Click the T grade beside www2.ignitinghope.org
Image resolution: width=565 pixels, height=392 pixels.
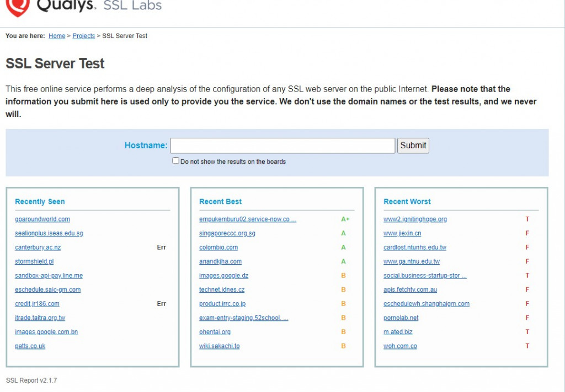(x=527, y=219)
